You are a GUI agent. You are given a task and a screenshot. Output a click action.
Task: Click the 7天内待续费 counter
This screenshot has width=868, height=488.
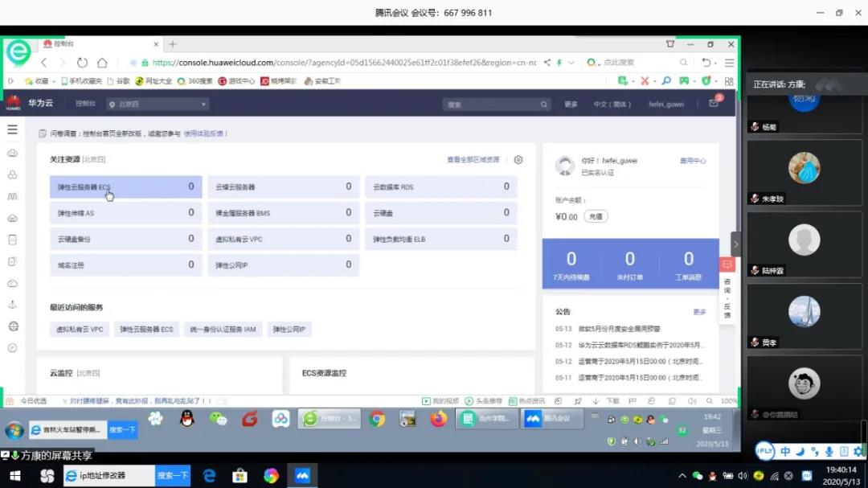(571, 265)
